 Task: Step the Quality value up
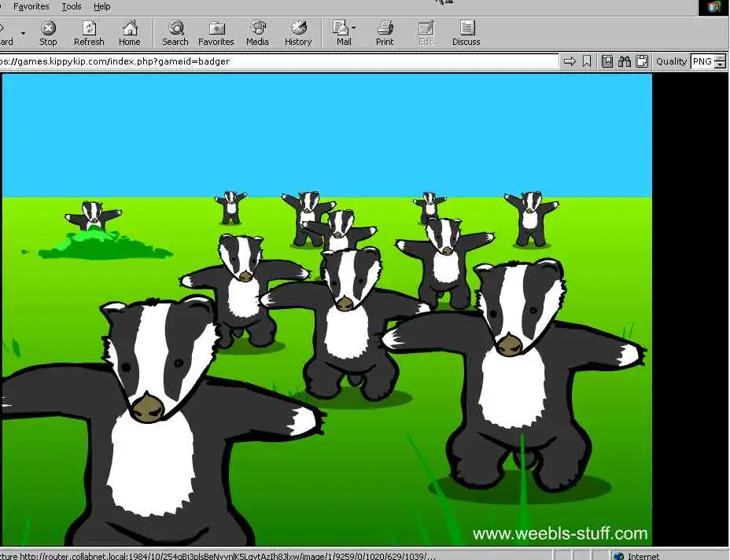tap(721, 57)
